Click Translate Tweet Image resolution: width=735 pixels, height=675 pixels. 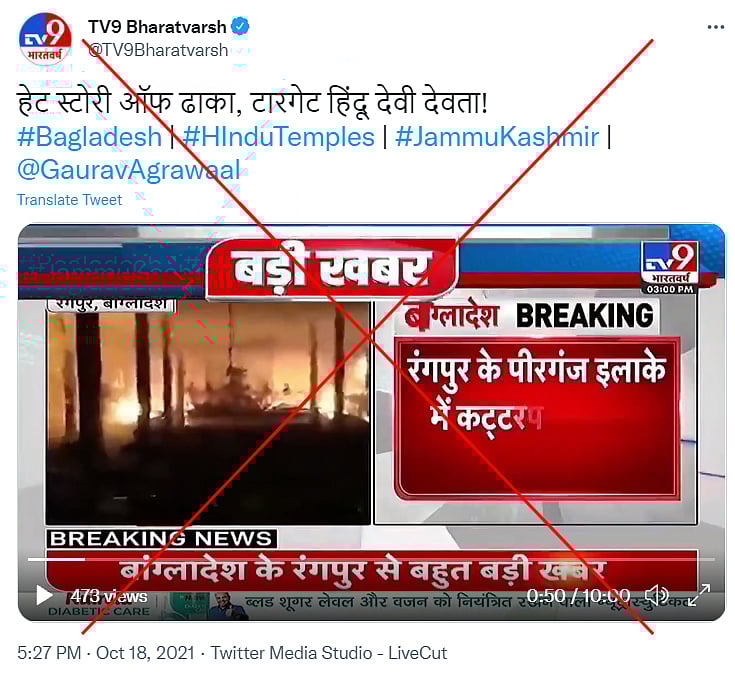pyautogui.click(x=69, y=200)
